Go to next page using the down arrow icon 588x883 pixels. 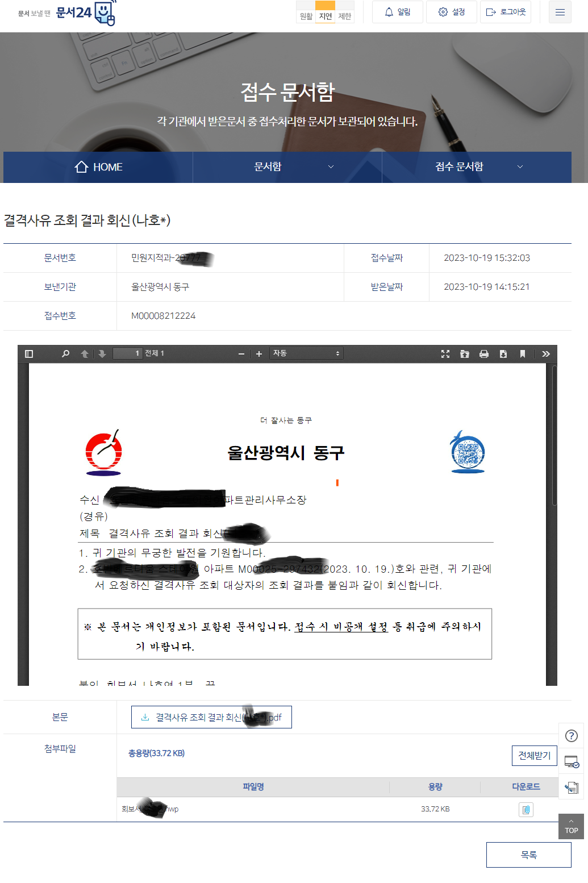click(101, 353)
